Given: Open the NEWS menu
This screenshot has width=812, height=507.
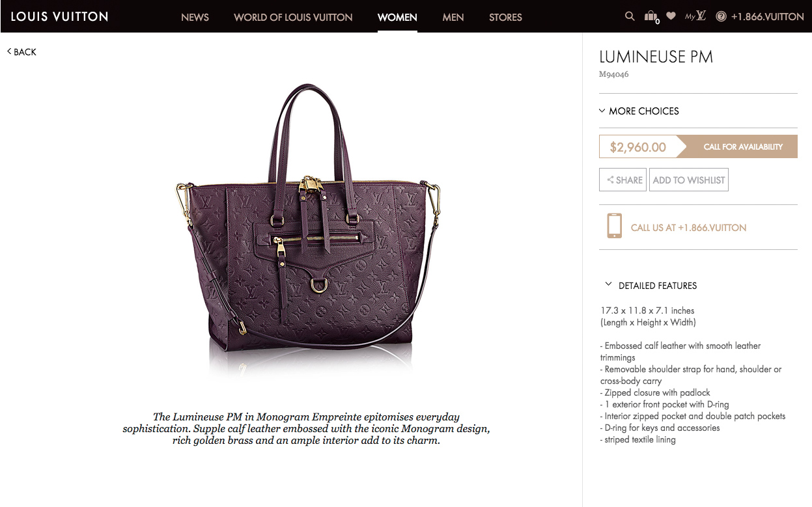Looking at the screenshot, I should point(195,18).
